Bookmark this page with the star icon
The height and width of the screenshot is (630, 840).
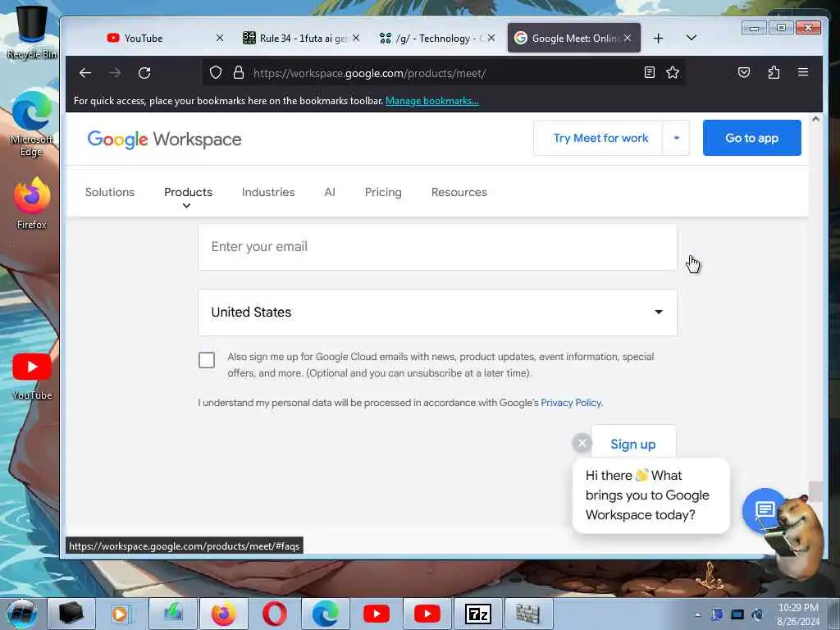673,72
